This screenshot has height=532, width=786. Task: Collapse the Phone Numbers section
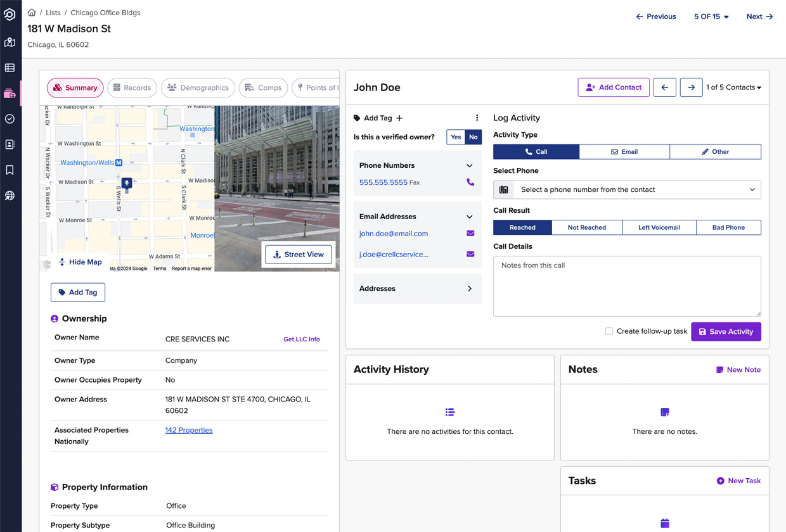pyautogui.click(x=470, y=165)
